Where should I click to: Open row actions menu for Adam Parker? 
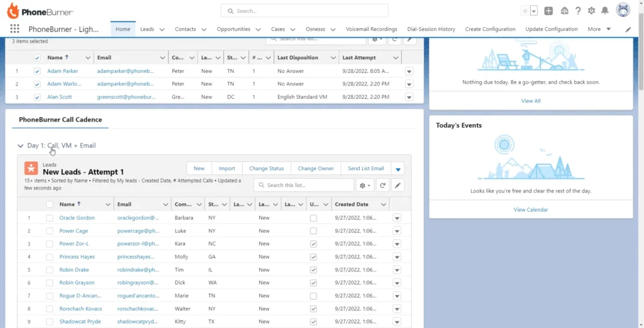(409, 71)
